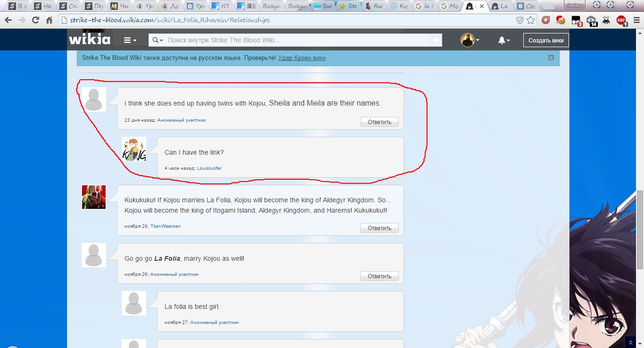644x348 pixels.
Task: Open the 'Удар Крови вики' link
Action: point(302,58)
